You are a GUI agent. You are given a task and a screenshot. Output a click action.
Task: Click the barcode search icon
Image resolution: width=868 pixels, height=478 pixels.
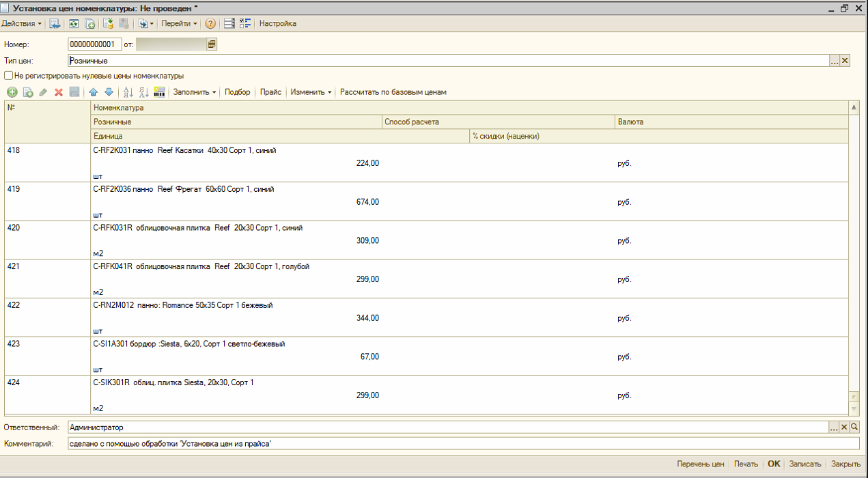[x=160, y=92]
